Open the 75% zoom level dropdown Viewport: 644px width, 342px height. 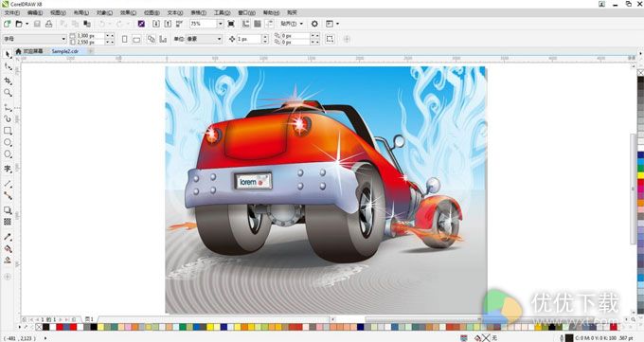[x=220, y=24]
